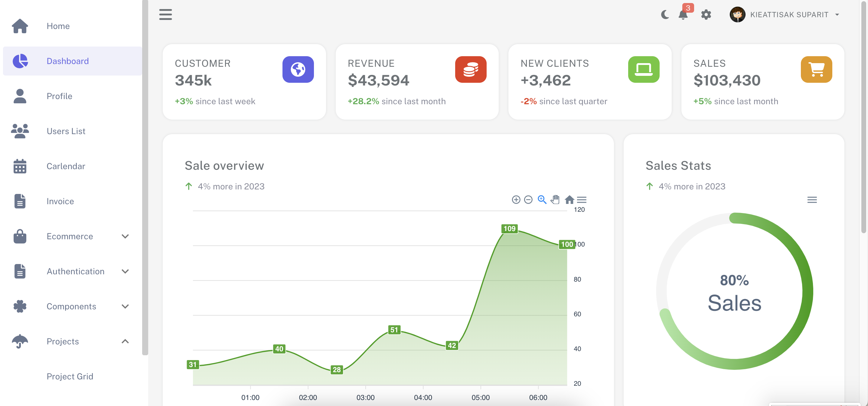Open notifications via the bell icon
The image size is (868, 406).
[683, 15]
